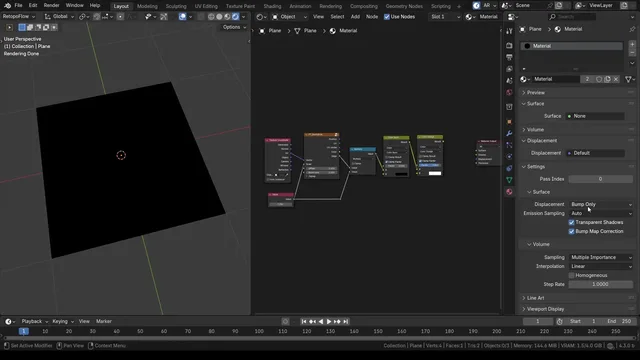Click the unlink material X icon
The image size is (640, 360).
click(616, 79)
